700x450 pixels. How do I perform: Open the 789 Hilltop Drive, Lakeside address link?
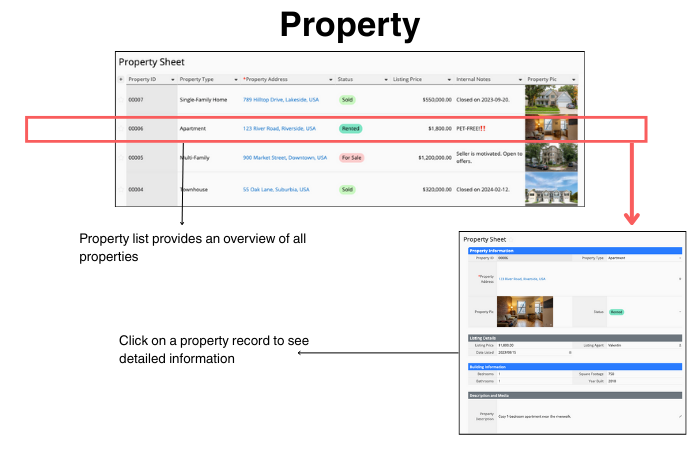pos(280,100)
